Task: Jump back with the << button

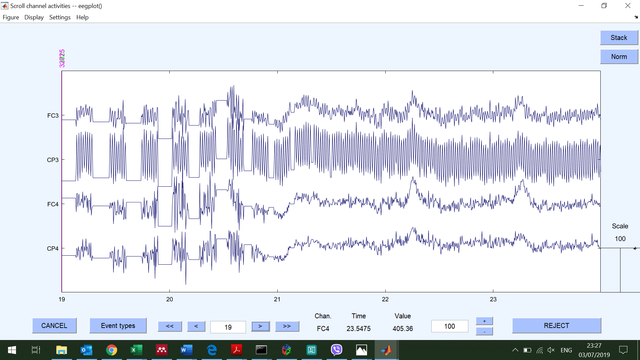Action: point(170,326)
